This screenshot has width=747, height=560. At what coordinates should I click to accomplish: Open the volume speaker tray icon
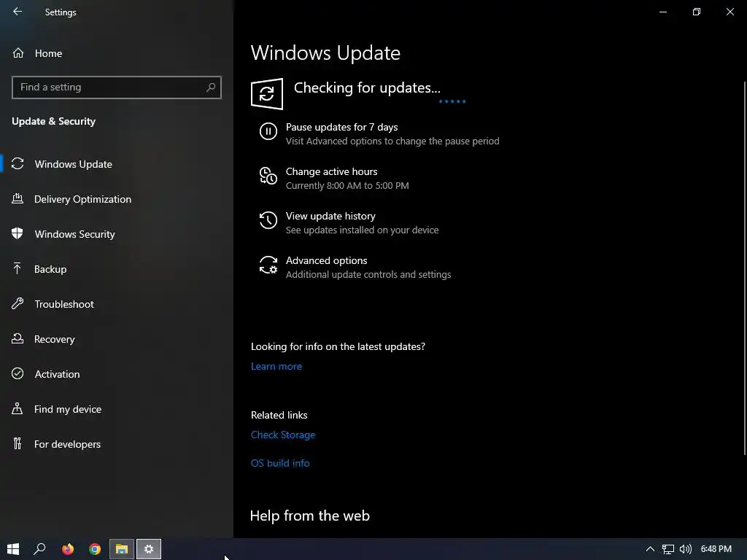[686, 549]
